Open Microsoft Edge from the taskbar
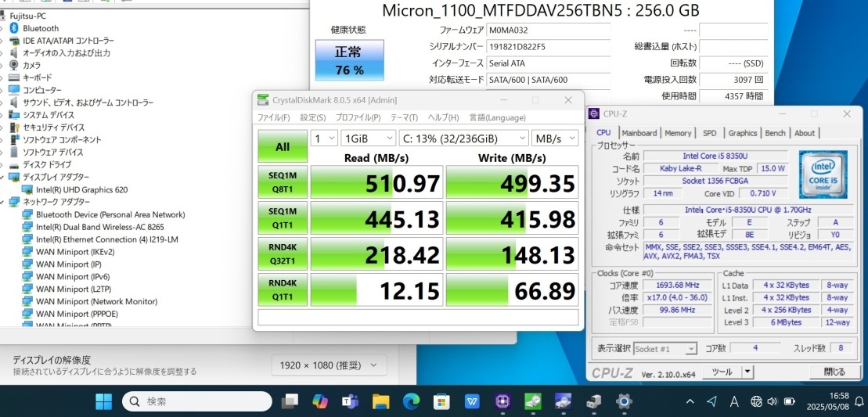 (411, 401)
